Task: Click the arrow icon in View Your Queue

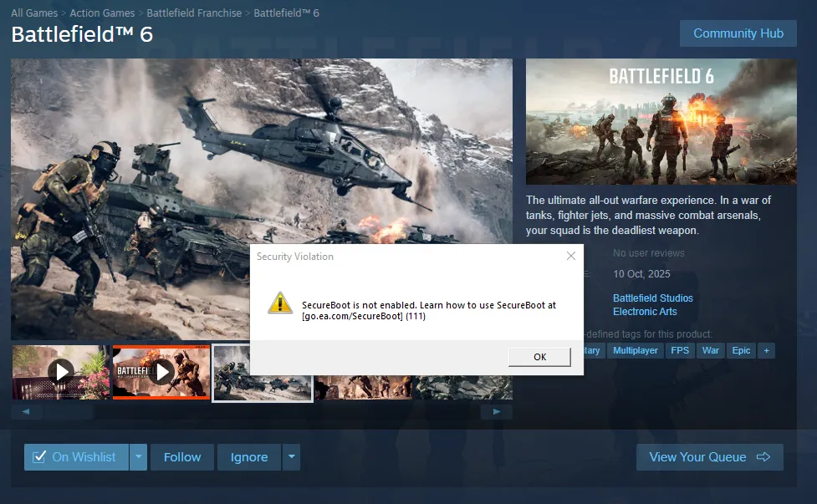Action: pos(763,457)
